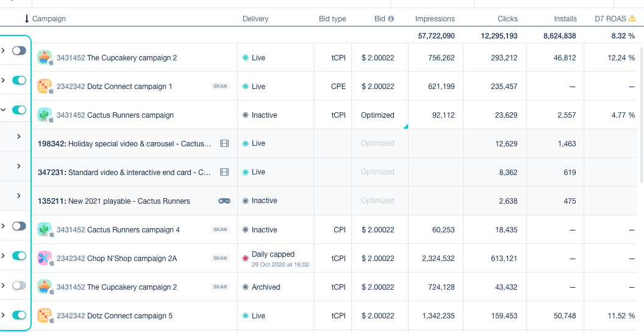Click the Optimized bid cell for Cactus Runners
Image resolution: width=644 pixels, height=333 pixels.
pyautogui.click(x=377, y=115)
